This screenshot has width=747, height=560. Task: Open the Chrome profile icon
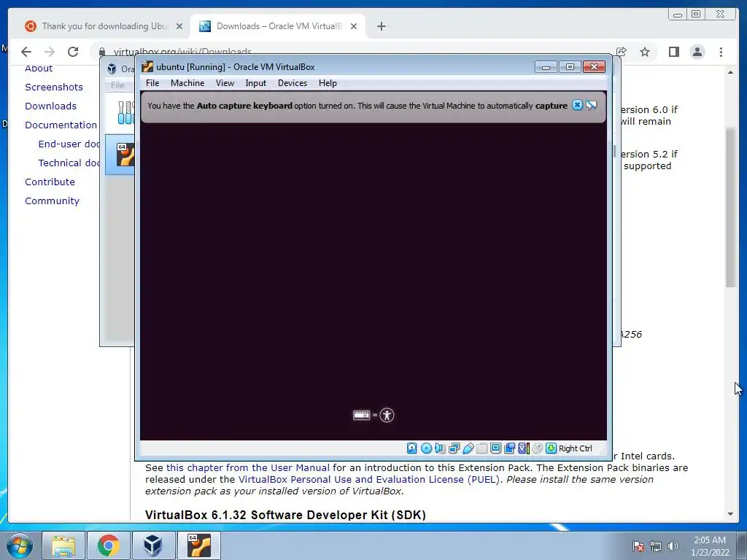click(x=697, y=52)
